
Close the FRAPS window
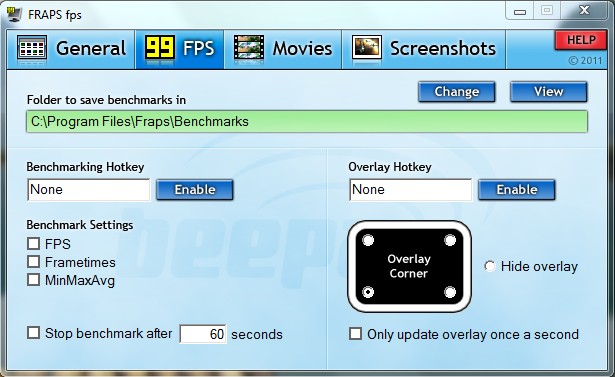pos(584,11)
